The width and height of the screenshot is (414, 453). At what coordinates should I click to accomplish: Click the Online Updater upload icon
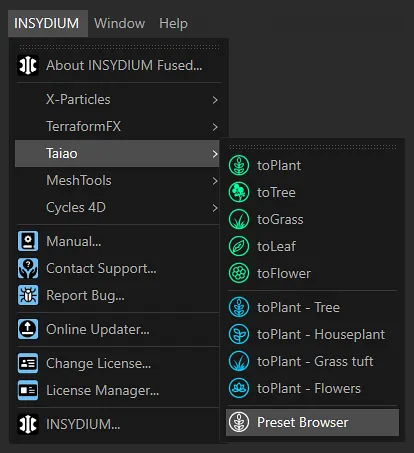pyautogui.click(x=28, y=329)
